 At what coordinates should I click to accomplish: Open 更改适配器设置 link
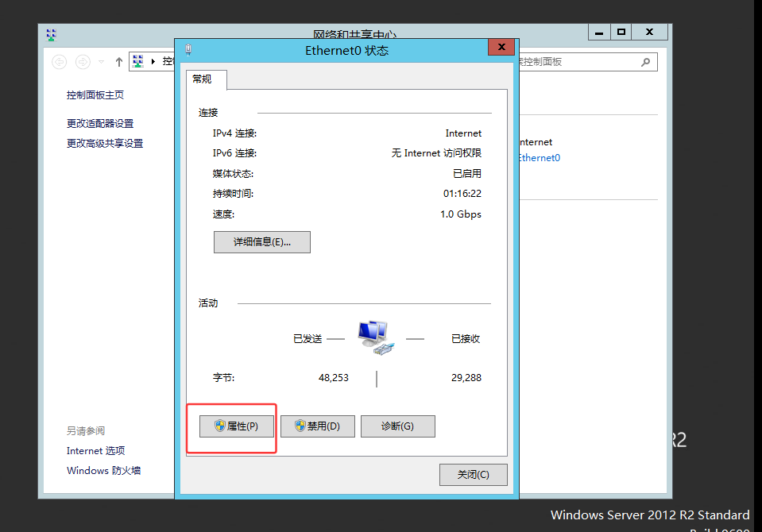pos(100,123)
